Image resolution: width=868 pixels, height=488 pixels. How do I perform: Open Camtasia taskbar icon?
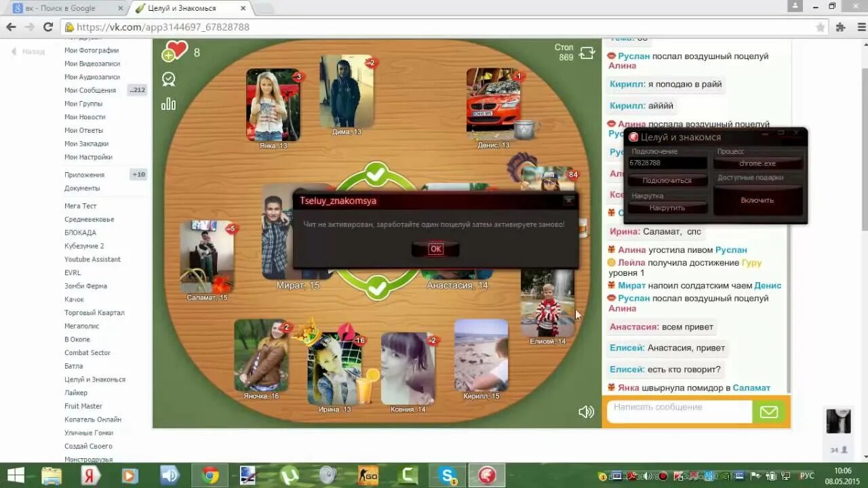pos(408,476)
